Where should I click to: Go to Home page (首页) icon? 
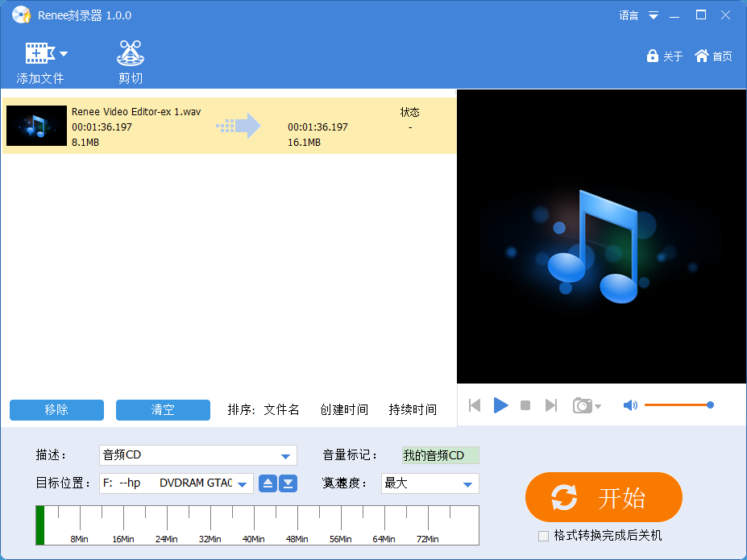(x=701, y=56)
